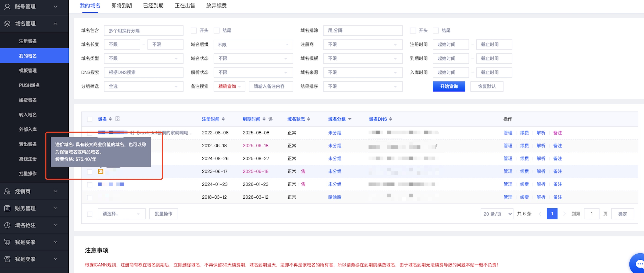The image size is (644, 273).
Task: Sort by domain name (域名) arrows
Action: click(x=110, y=119)
